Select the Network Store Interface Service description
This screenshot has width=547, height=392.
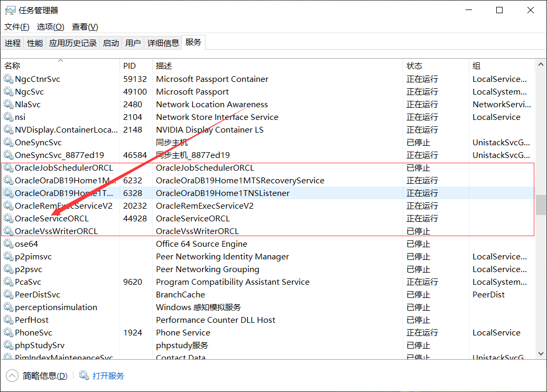[x=217, y=117]
